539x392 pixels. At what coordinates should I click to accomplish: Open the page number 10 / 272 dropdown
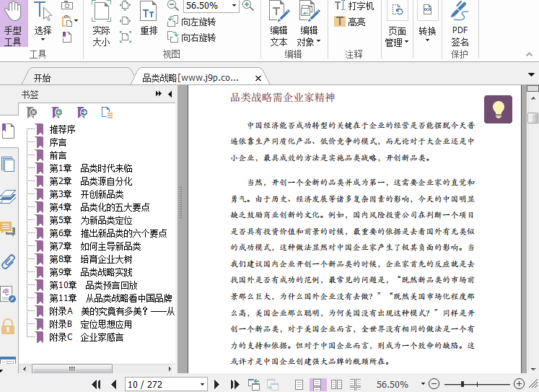203,385
